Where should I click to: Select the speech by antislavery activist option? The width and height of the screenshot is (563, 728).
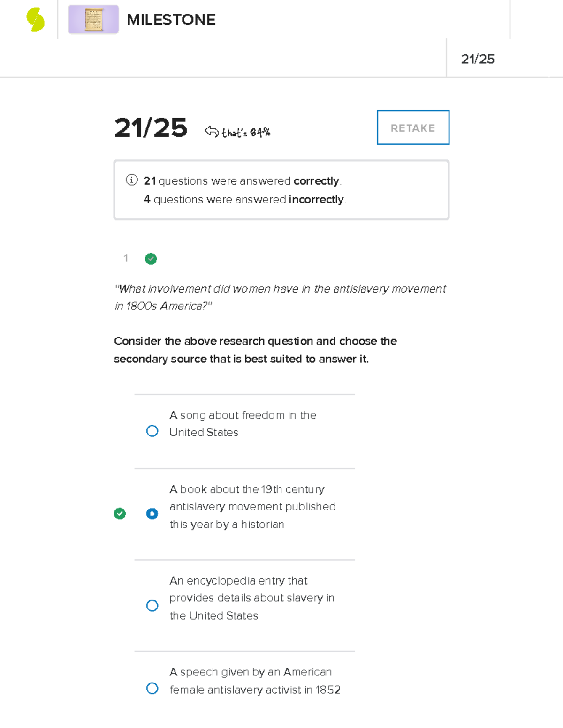coord(152,688)
